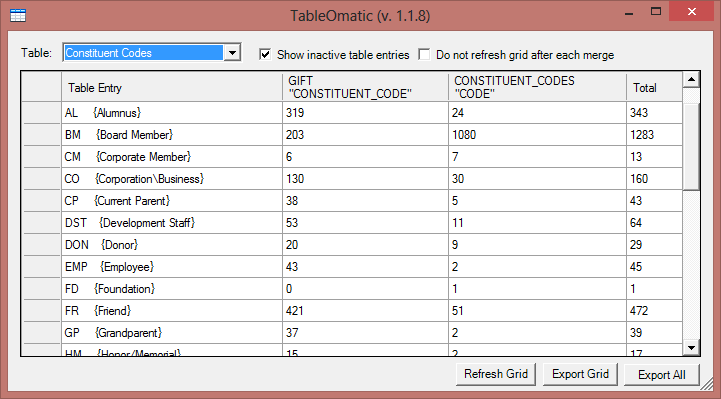Viewport: 721px width, 399px height.
Task: Click GIFT value 319 in Alumnus row
Action: (365, 113)
